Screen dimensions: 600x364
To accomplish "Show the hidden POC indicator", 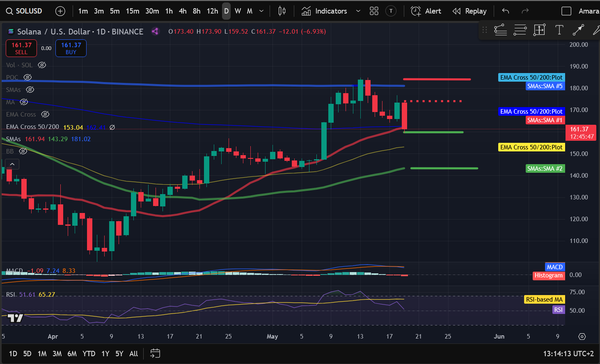I will 27,77.
